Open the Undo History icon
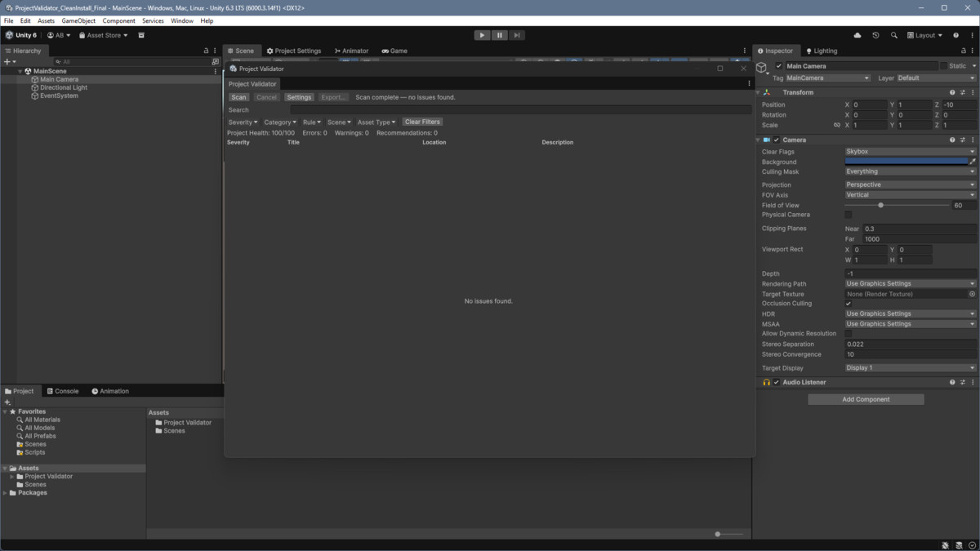The image size is (980, 551). pyautogui.click(x=875, y=35)
